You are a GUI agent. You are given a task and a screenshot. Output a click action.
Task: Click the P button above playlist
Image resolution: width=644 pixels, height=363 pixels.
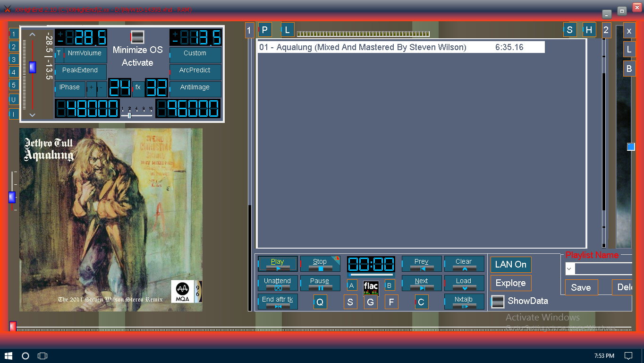[x=265, y=30]
